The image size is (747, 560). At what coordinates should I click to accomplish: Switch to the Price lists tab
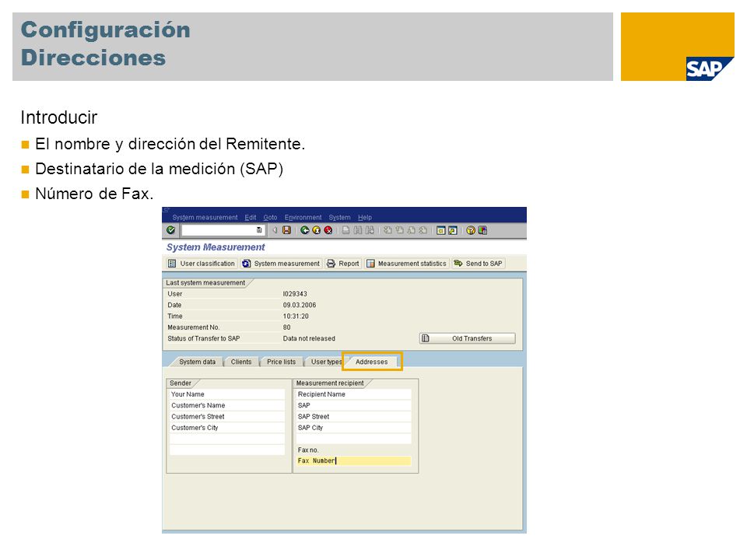(x=281, y=362)
